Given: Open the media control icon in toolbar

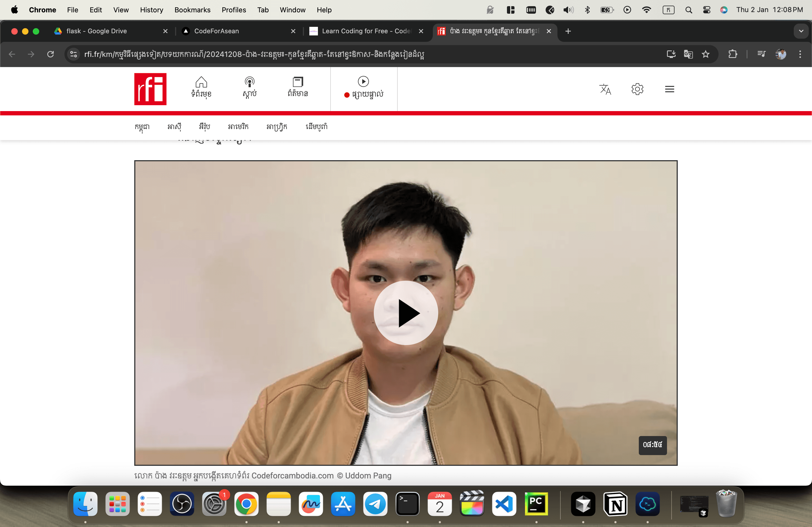Looking at the screenshot, I should (x=761, y=54).
